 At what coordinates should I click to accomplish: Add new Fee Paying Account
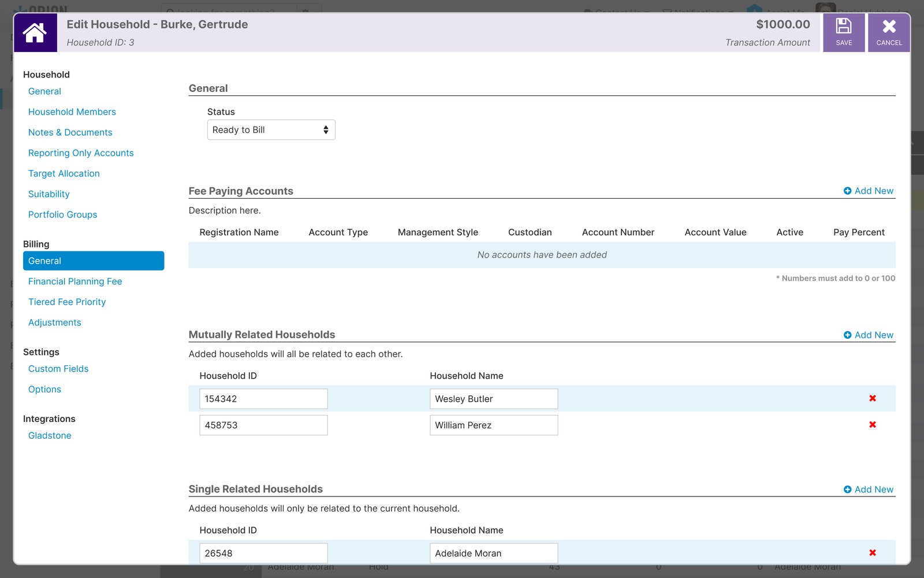coord(868,191)
